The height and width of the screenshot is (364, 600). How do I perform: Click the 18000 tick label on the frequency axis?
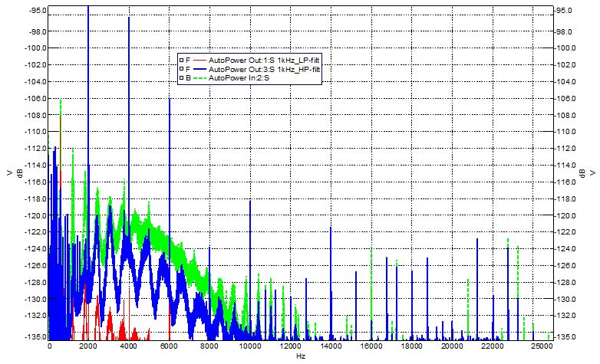coord(412,346)
